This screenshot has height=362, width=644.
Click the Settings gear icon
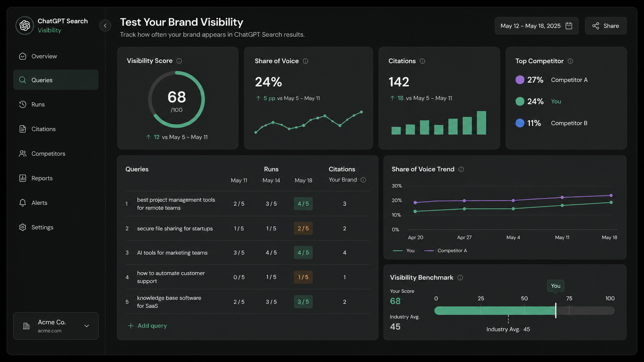23,227
